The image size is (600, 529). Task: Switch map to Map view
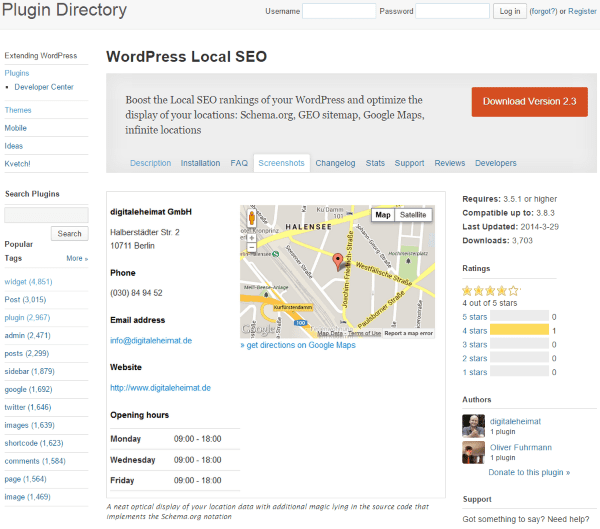(383, 215)
